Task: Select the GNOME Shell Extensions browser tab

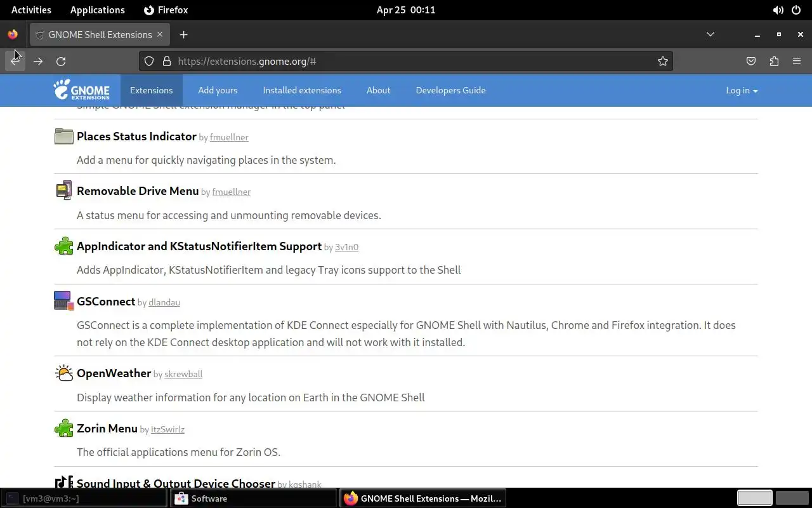Action: coord(100,34)
